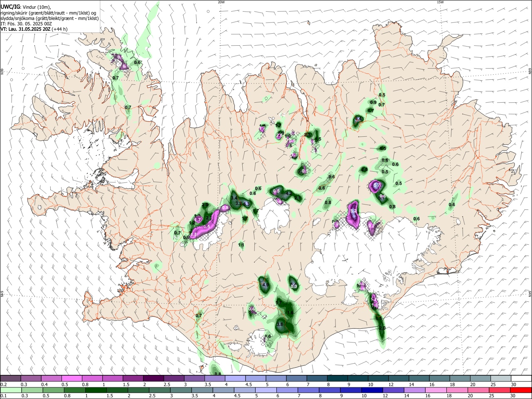Click the "4.2" precipitation value on the map
This screenshot has height=399, width=532.
289,193
